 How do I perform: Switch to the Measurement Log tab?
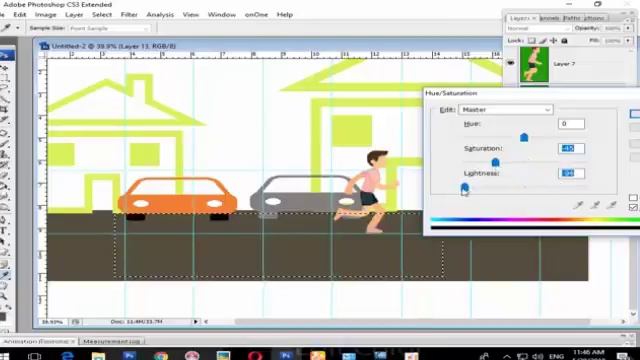tap(111, 341)
